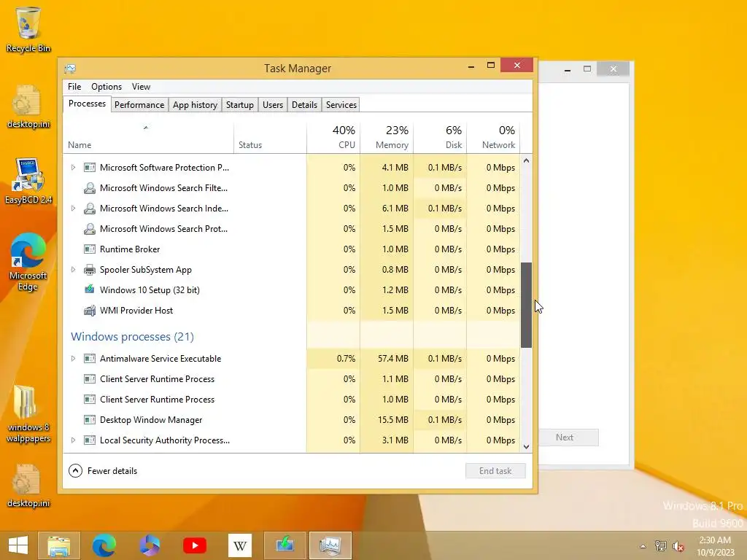747x560 pixels.
Task: Click the Spooler SubSystem App printer icon
Action: coord(90,270)
